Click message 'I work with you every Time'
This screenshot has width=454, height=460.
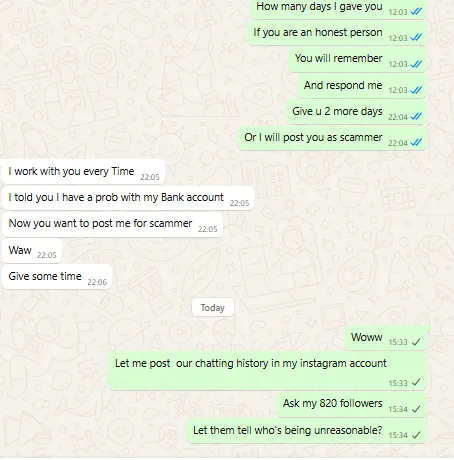[x=83, y=172]
